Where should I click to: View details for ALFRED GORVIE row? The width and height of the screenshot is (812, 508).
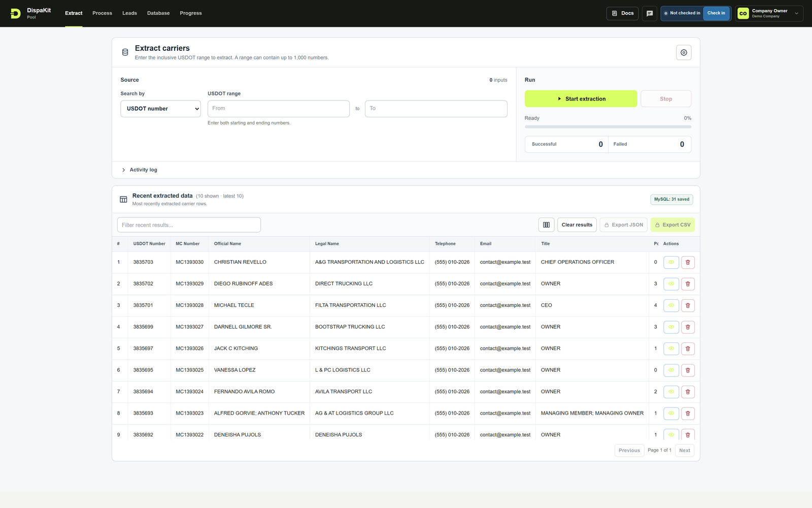(x=671, y=414)
